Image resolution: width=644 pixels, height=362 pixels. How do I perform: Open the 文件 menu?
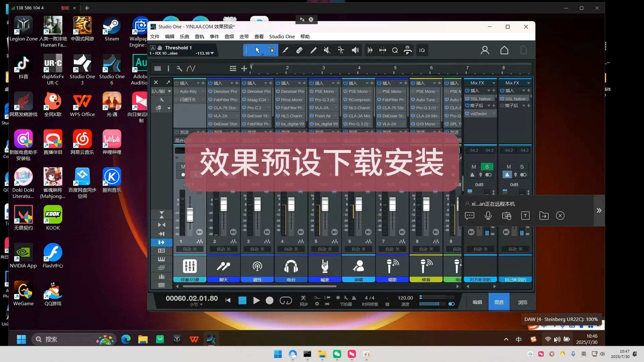coord(155,37)
